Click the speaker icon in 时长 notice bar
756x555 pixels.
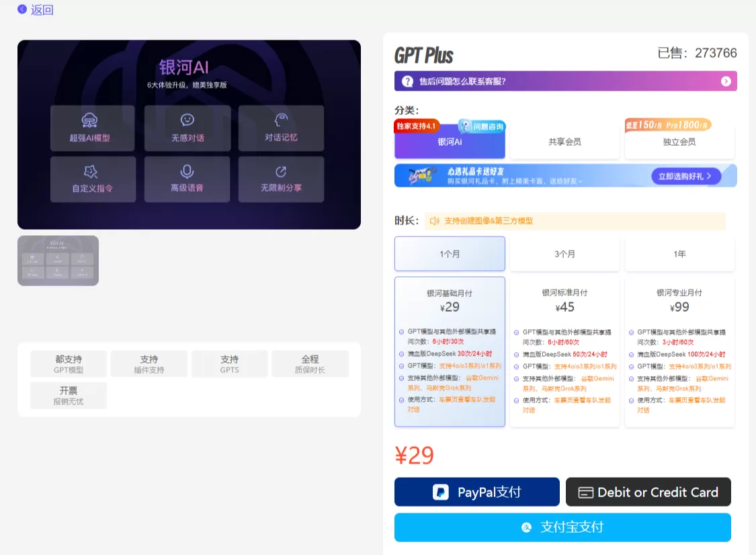pos(434,221)
